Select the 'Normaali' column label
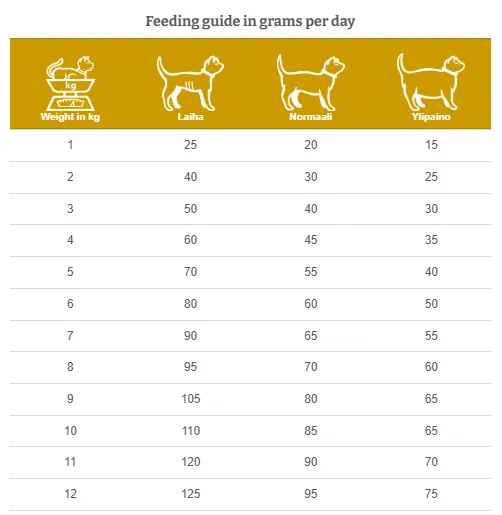Viewport: 502px width, 515px height. tap(311, 117)
